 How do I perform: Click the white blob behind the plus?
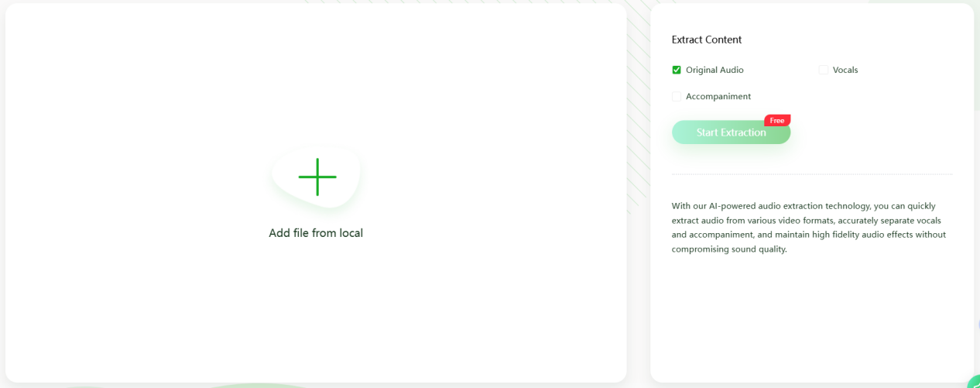(316, 177)
